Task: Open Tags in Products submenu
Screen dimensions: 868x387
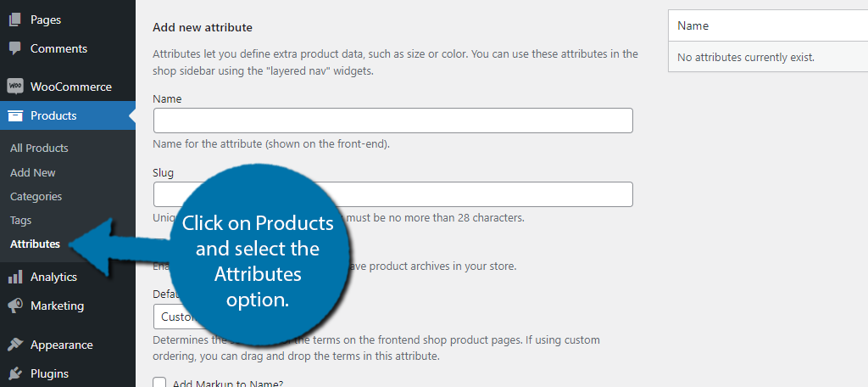Action: (20, 220)
